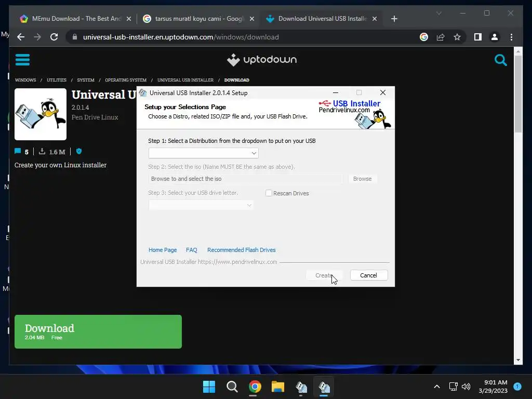Open Chrome's three-dot menu
532x399 pixels.
(511, 37)
